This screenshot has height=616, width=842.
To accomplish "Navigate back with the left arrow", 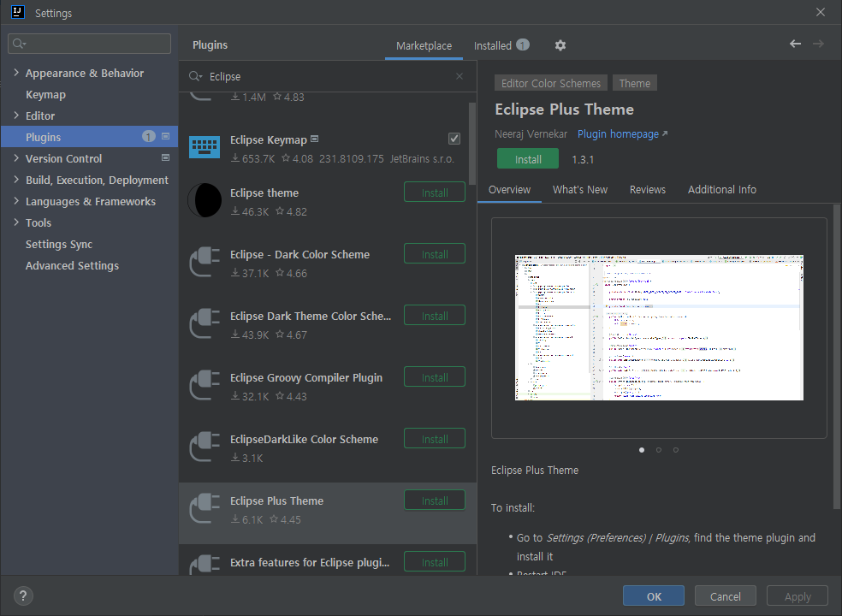I will pos(795,44).
